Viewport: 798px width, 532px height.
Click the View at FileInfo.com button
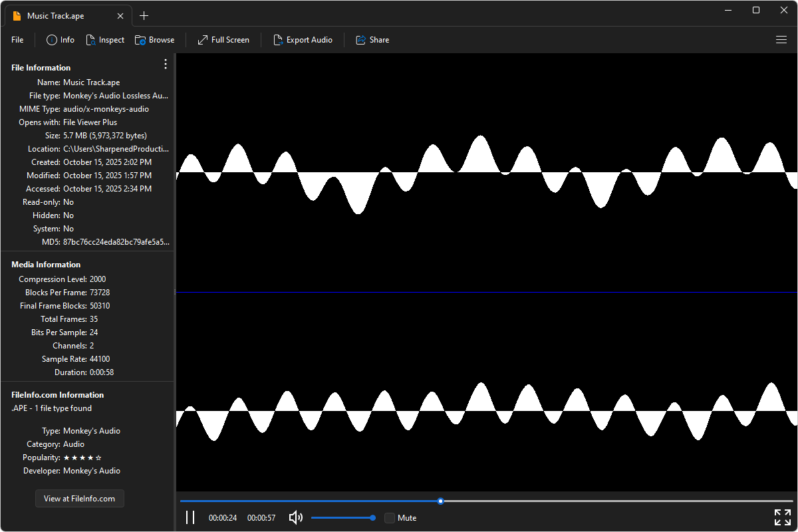[80, 499]
